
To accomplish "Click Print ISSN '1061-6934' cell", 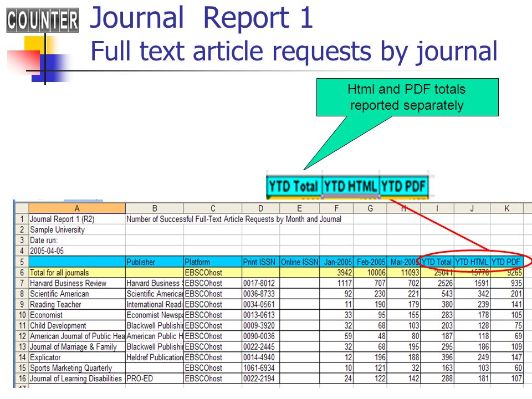I will (260, 367).
